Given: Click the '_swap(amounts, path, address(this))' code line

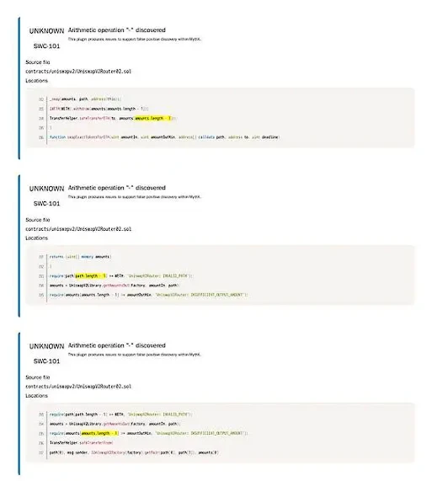Looking at the screenshot, I should click(x=86, y=99).
